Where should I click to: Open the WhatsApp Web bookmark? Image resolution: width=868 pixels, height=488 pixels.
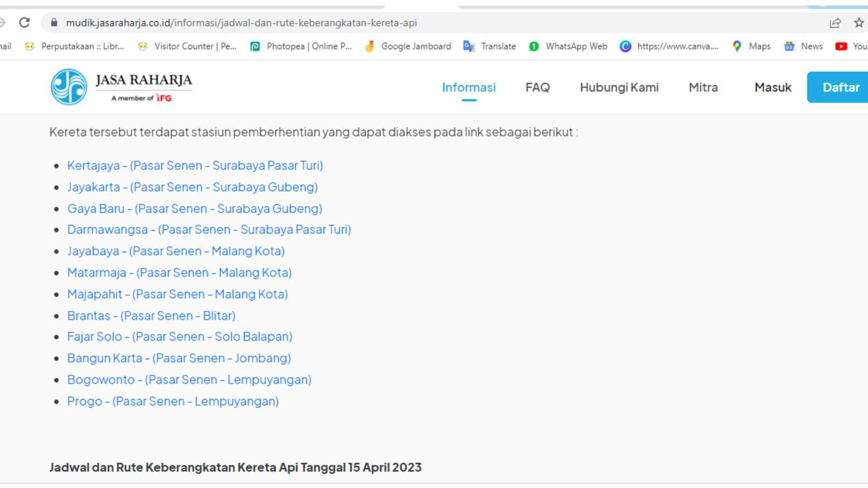(568, 46)
